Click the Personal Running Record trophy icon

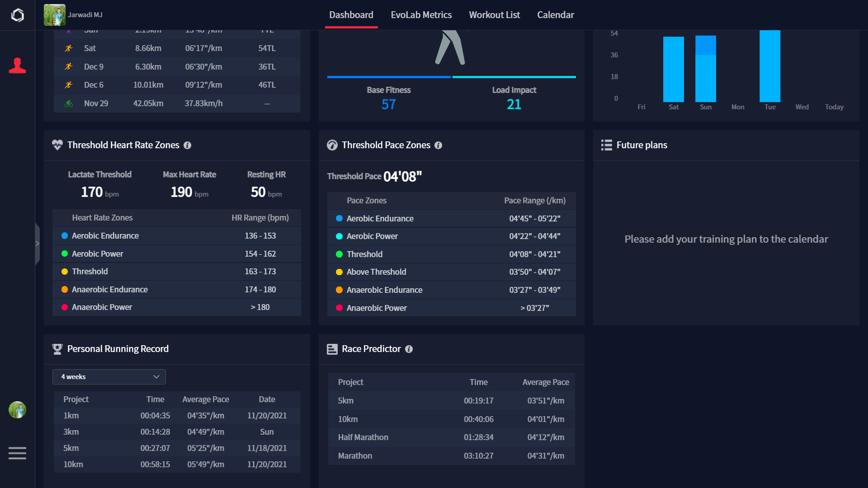click(57, 349)
